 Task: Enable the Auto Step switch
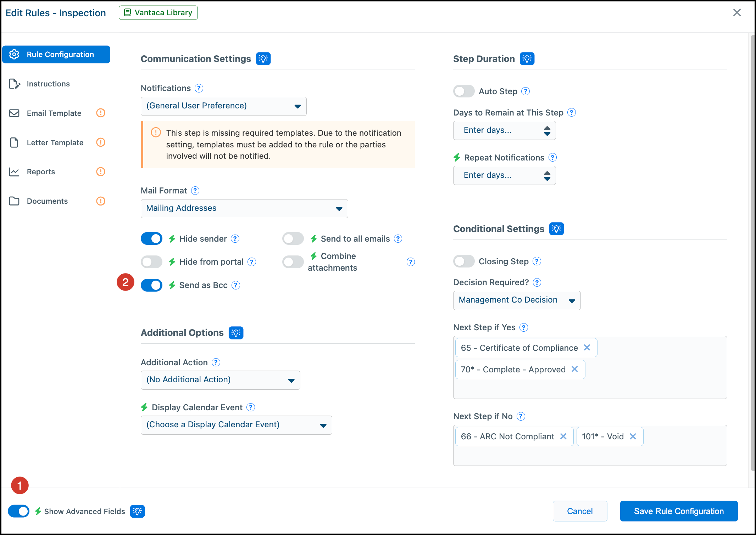tap(464, 91)
